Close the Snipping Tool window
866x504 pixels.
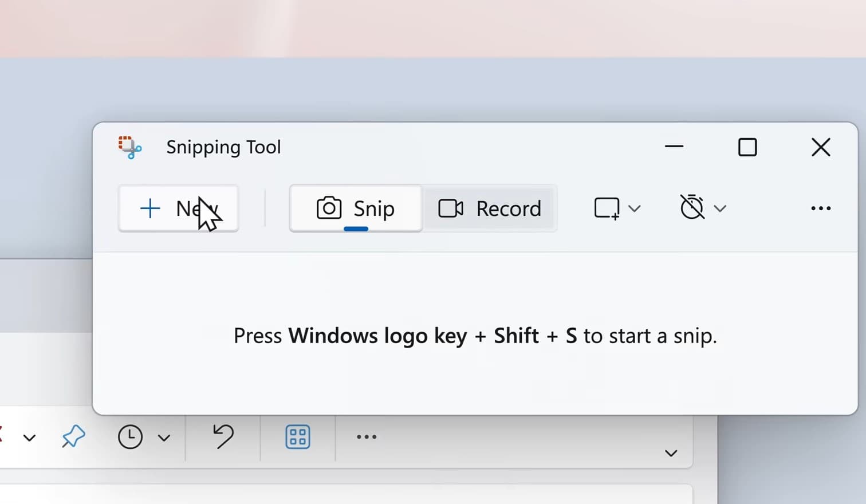coord(821,147)
